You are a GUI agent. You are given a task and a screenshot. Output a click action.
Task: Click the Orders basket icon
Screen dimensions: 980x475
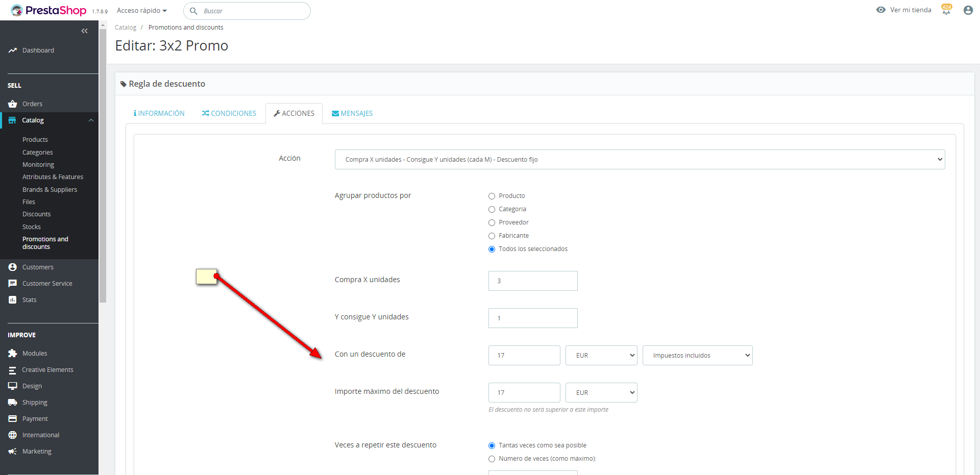(x=13, y=104)
